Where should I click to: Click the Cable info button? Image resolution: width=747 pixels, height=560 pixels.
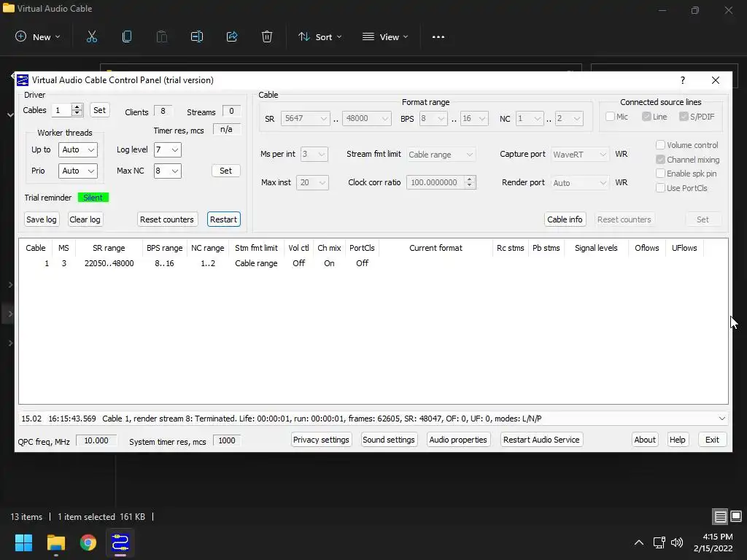coord(565,219)
